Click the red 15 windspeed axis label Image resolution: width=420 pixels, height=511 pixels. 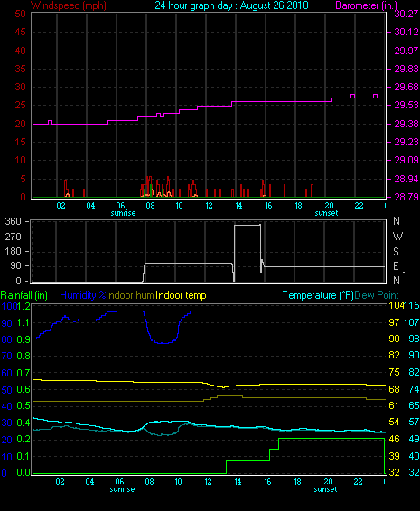click(20, 142)
